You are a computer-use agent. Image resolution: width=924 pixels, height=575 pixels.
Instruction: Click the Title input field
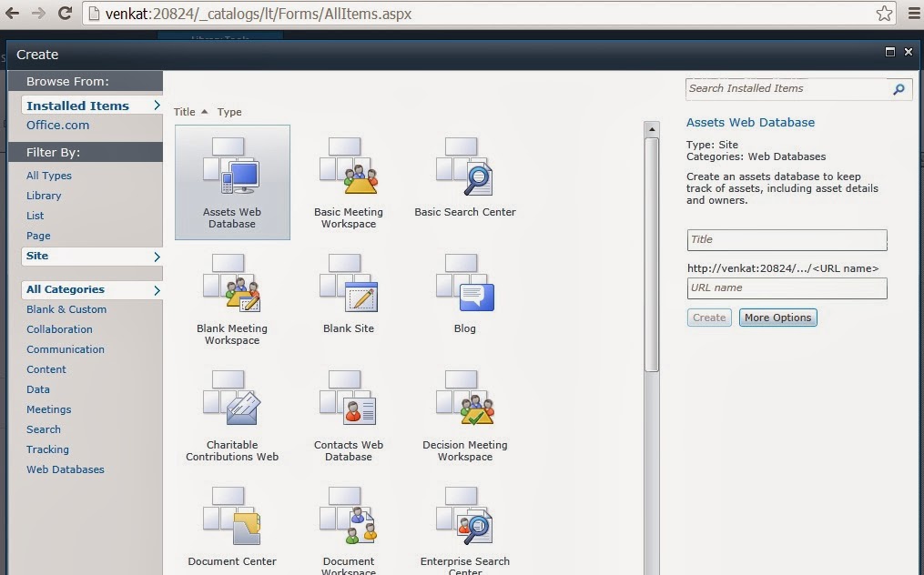(x=787, y=240)
